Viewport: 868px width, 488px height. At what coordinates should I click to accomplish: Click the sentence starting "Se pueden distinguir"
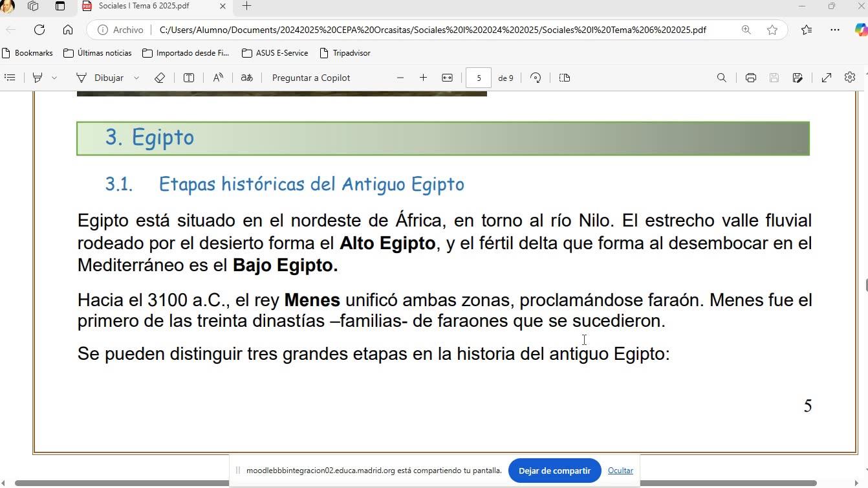pyautogui.click(x=374, y=353)
